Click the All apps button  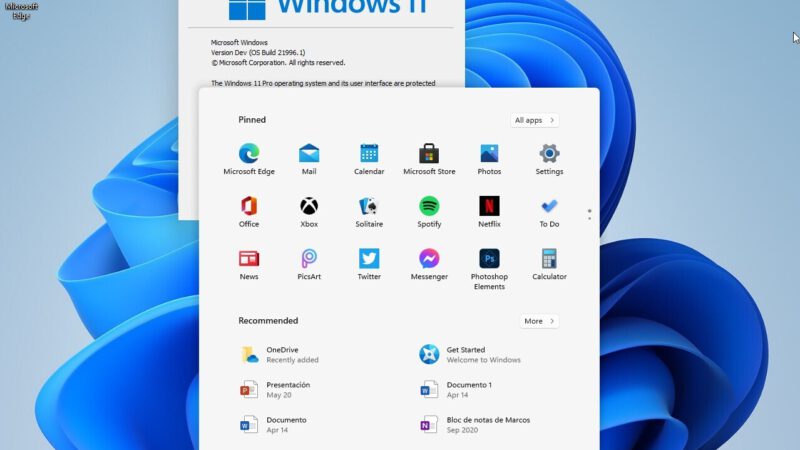(534, 120)
